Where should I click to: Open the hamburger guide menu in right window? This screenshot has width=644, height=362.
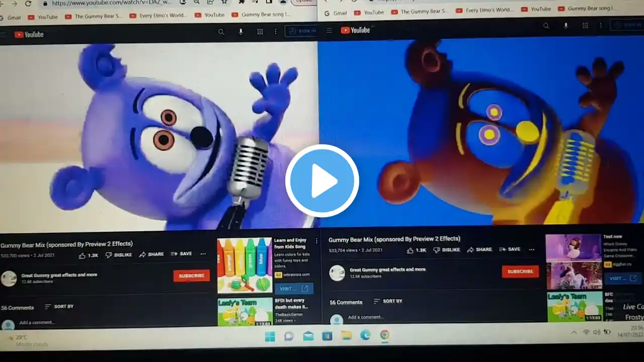tap(329, 31)
